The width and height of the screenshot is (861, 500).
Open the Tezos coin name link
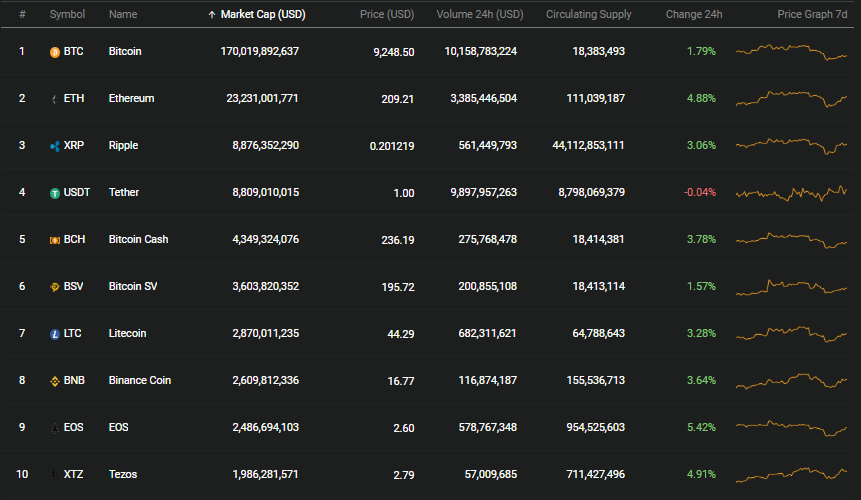point(123,474)
